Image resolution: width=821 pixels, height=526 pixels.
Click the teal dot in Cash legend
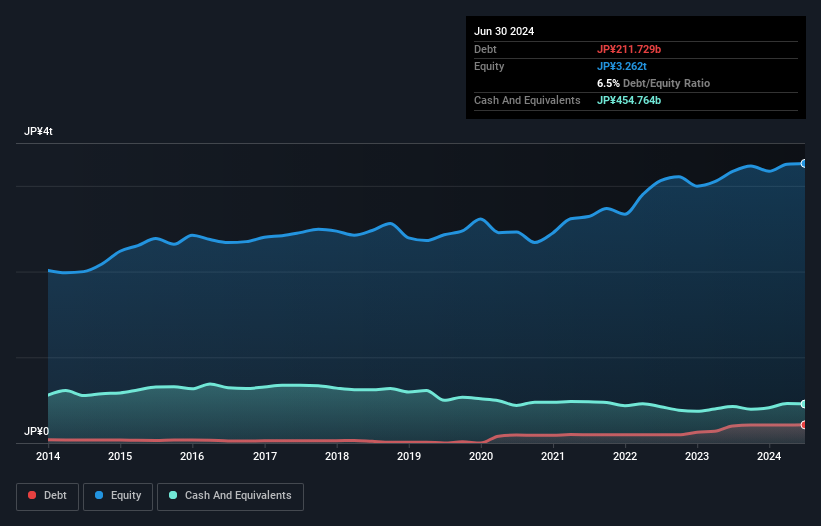173,496
